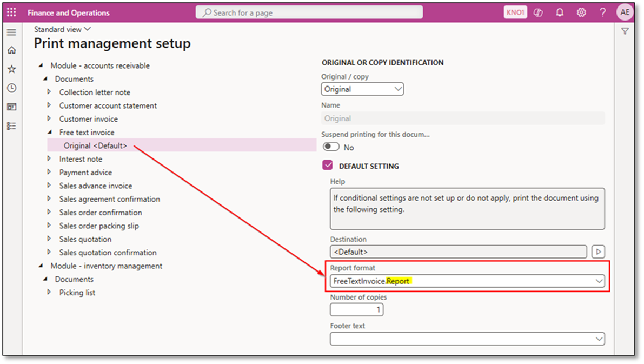Show notifications bell
Viewport: 644px width, 364px height.
tap(560, 12)
